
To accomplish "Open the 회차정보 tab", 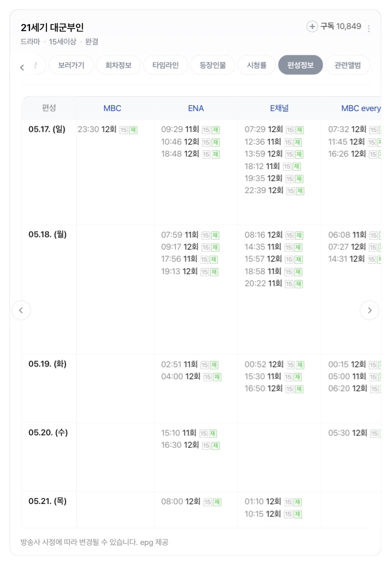I will tap(118, 65).
